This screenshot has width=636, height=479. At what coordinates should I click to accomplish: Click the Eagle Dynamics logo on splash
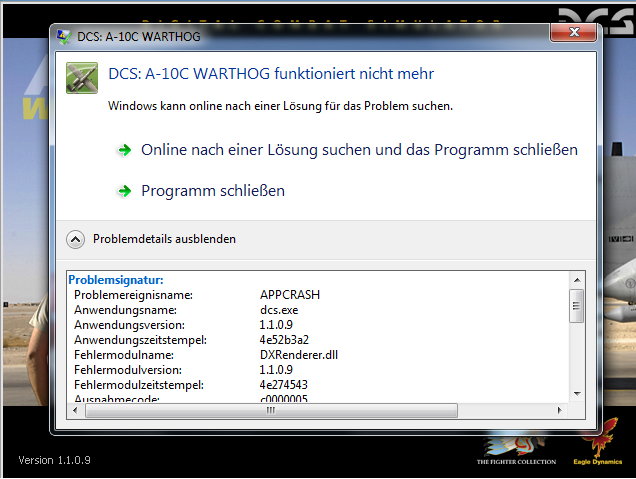click(x=597, y=442)
